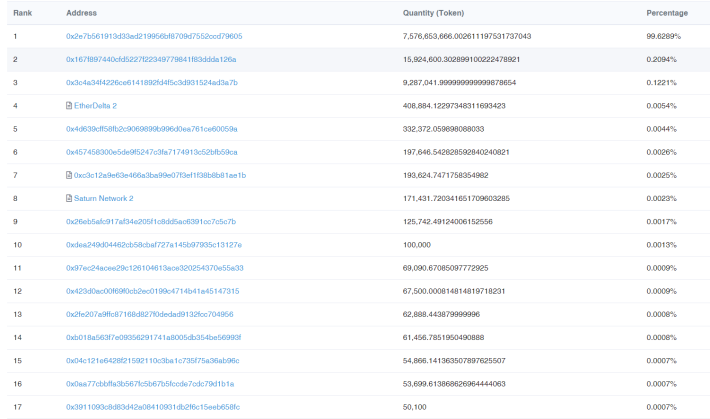
Task: Select the quantity 193,624.7471758354982
Action: (446, 175)
